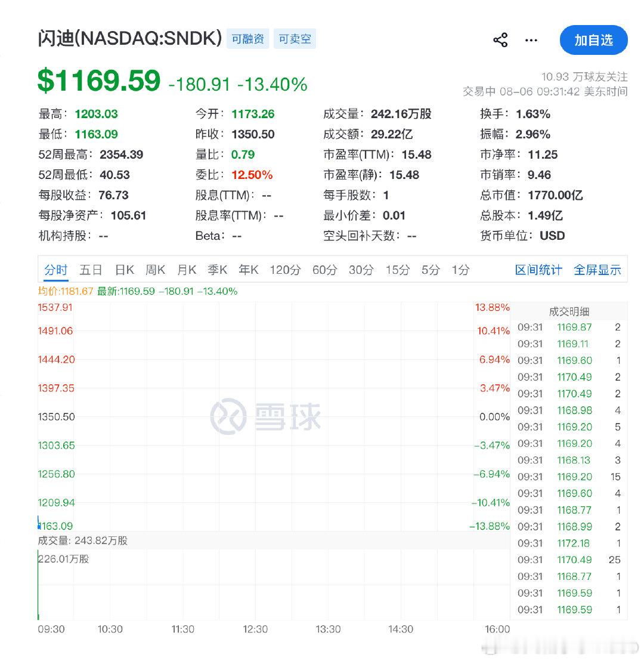Click the trade row priced 1172.18
The width and height of the screenshot is (644, 661).
click(569, 543)
